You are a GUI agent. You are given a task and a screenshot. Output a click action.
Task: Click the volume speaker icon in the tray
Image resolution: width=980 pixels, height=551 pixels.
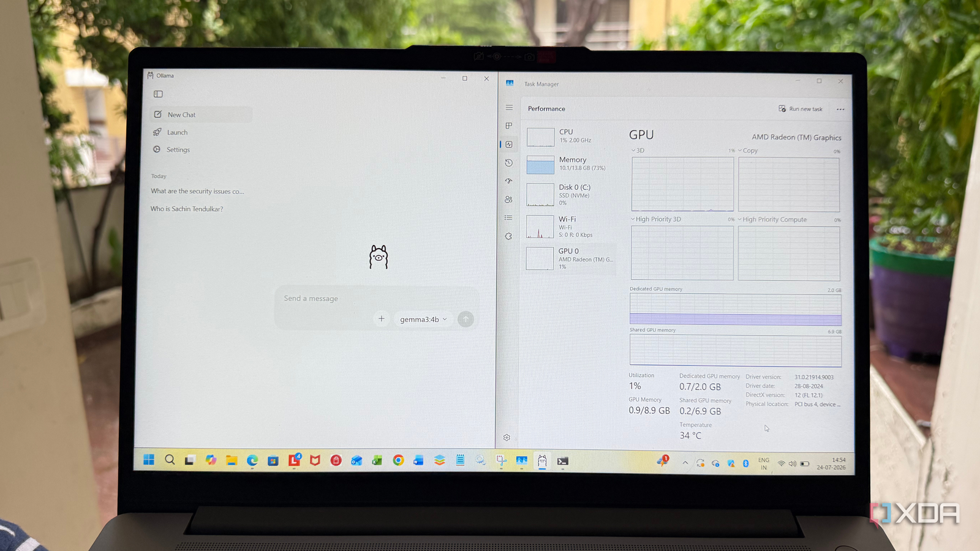[x=793, y=463]
